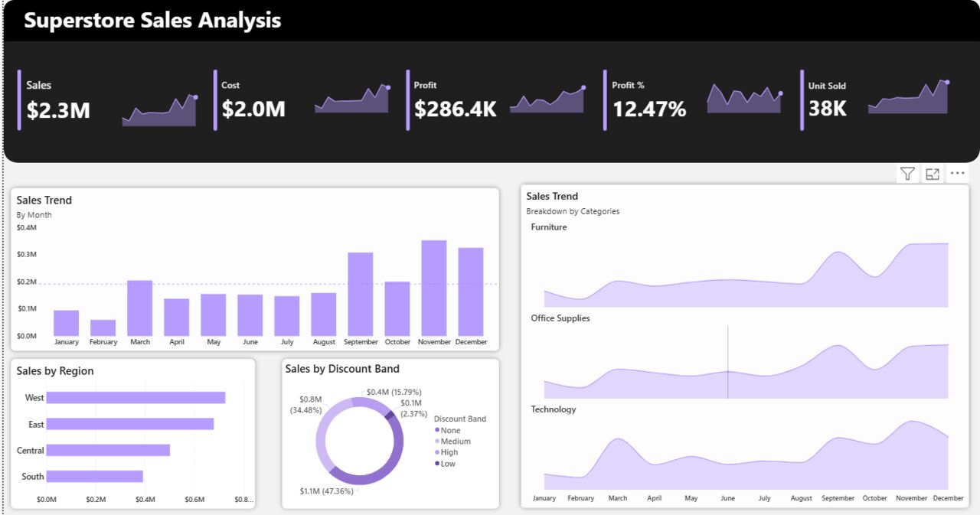Screen dimensions: 980x515
Task: Click the Office Supplies category label
Action: tap(560, 318)
